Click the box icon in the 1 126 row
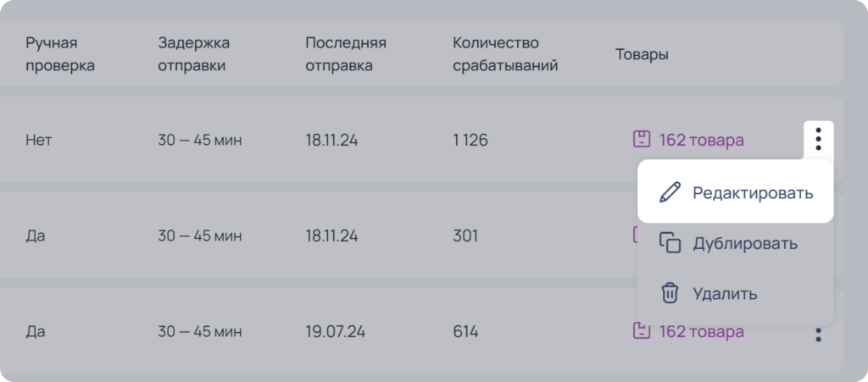This screenshot has height=382, width=868. pos(642,140)
